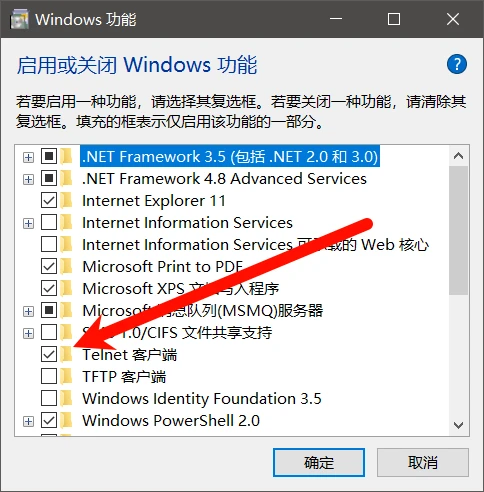
Task: Click folder icon next to Microsoft Print to PDF
Action: (67, 266)
